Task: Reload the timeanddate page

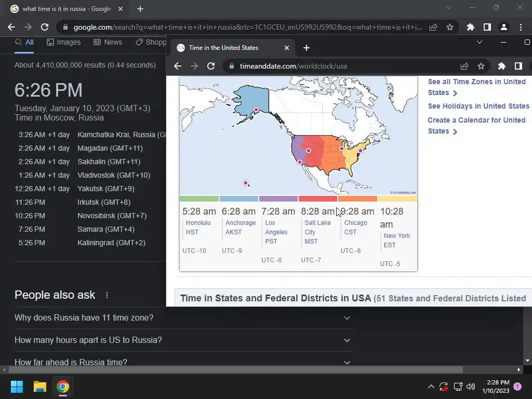Action: point(211,66)
